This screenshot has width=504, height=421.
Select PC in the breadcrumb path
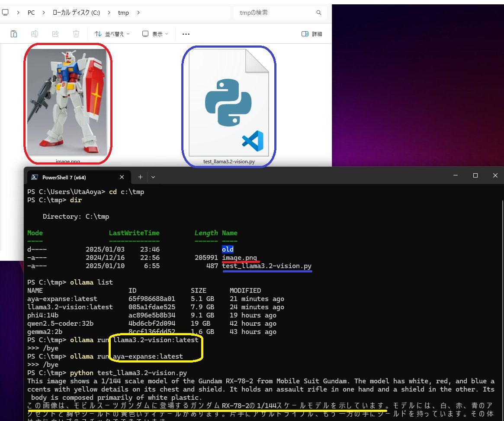(x=31, y=13)
